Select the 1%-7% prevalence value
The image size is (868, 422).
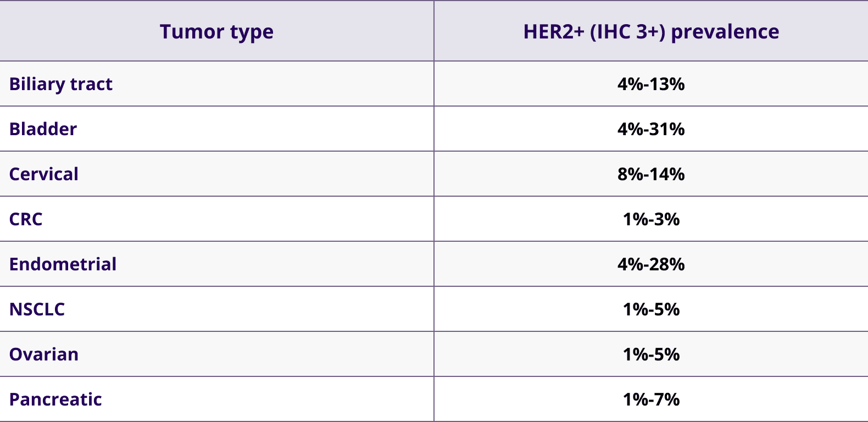pyautogui.click(x=651, y=399)
